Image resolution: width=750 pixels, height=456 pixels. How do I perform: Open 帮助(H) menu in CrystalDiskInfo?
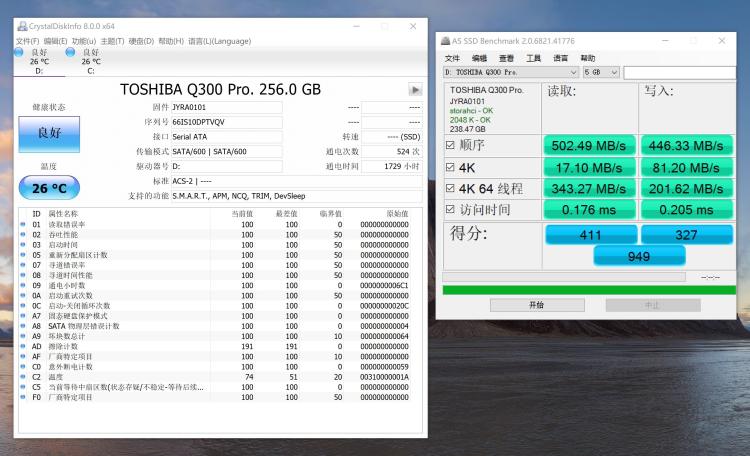(171, 41)
